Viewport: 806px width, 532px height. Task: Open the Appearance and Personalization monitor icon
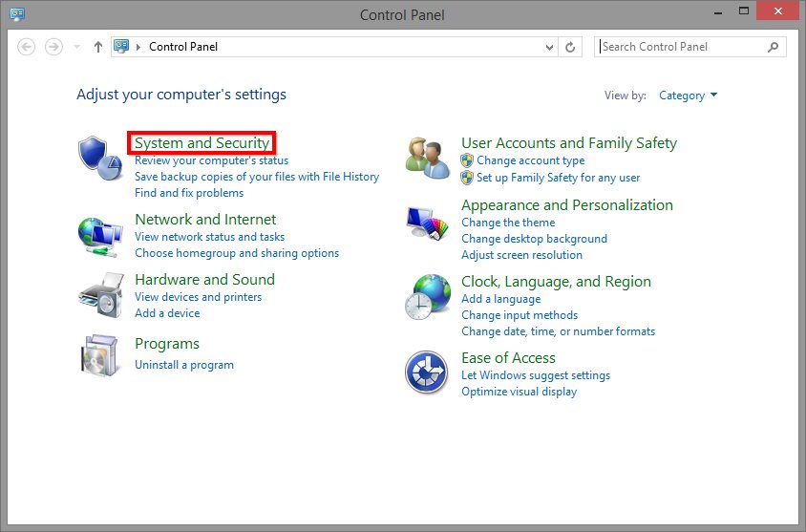click(428, 223)
